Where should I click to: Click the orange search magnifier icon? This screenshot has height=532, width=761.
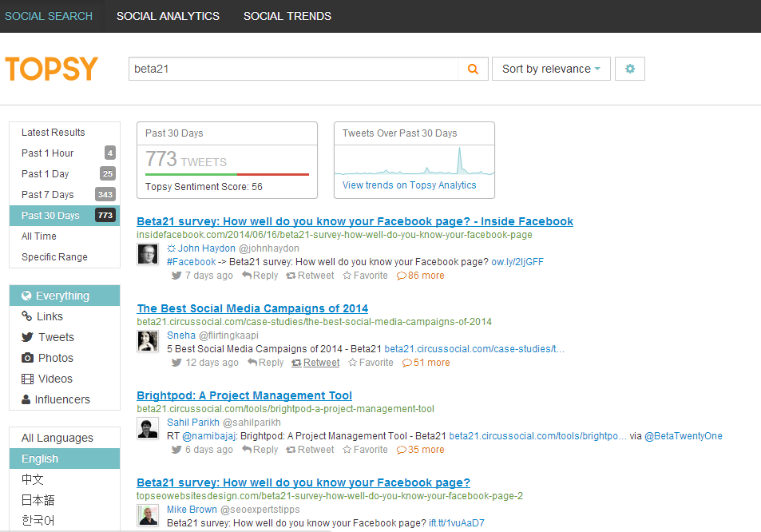point(473,69)
